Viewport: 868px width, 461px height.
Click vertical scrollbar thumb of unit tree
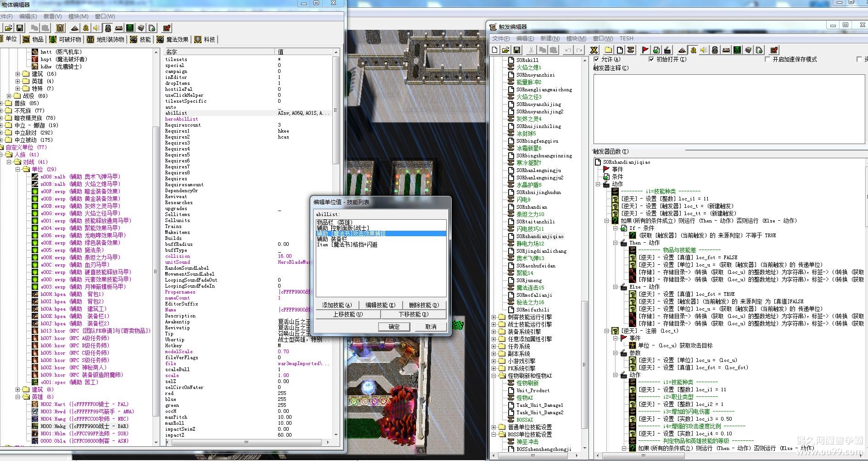point(156,272)
